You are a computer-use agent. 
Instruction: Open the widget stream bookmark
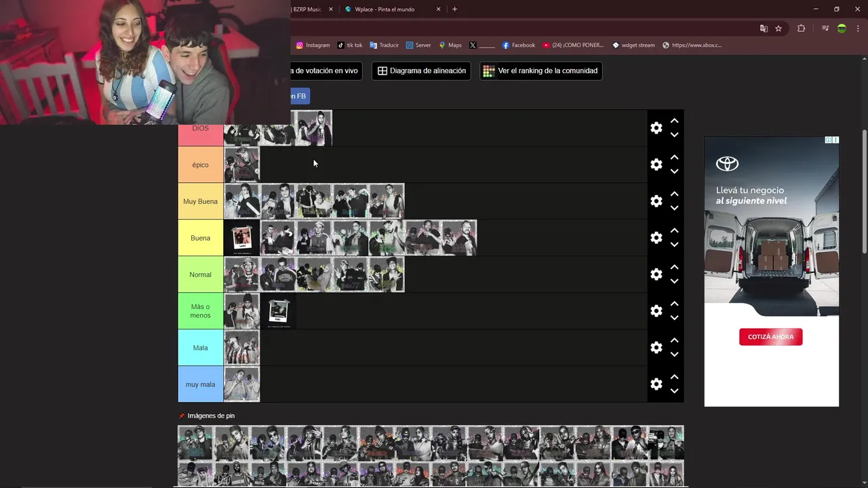[x=633, y=45]
